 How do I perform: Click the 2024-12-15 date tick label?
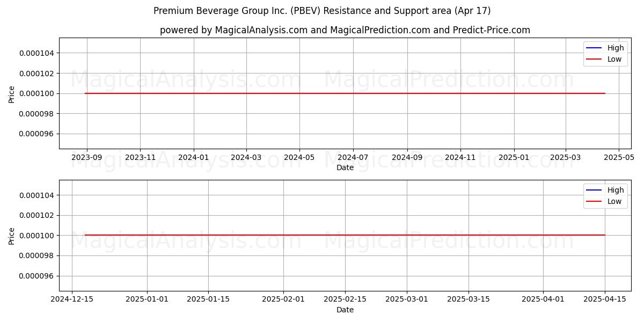click(72, 301)
